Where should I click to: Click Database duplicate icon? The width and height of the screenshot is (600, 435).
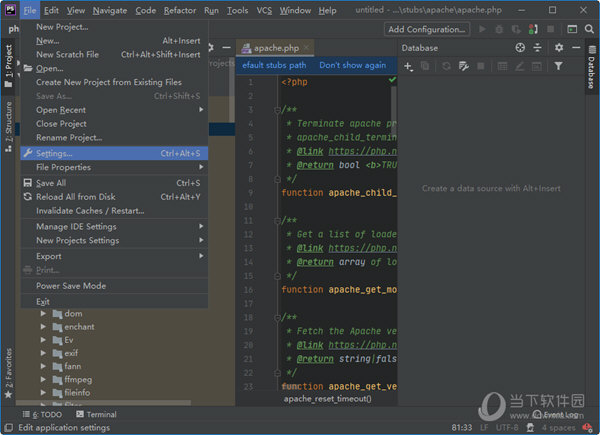[x=425, y=67]
